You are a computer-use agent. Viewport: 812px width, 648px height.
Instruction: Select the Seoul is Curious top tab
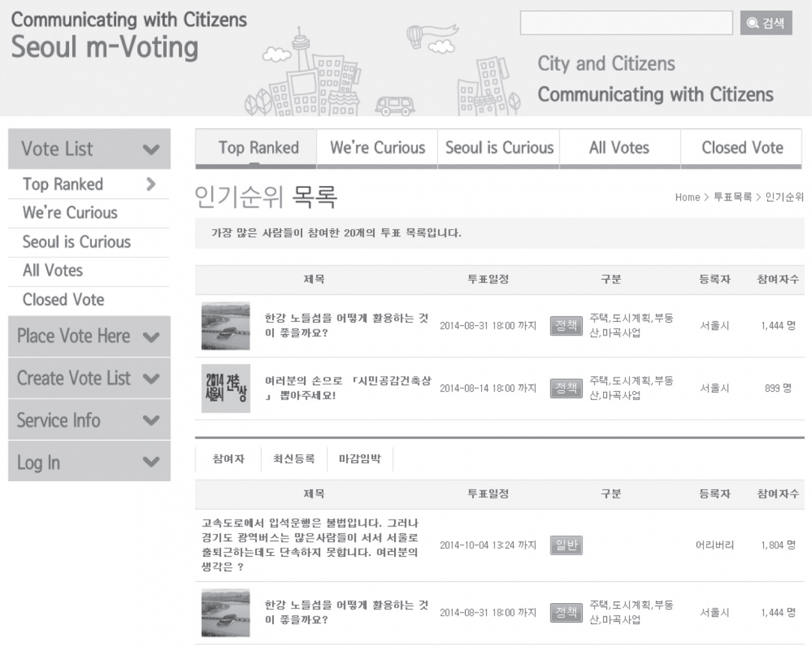pos(499,148)
